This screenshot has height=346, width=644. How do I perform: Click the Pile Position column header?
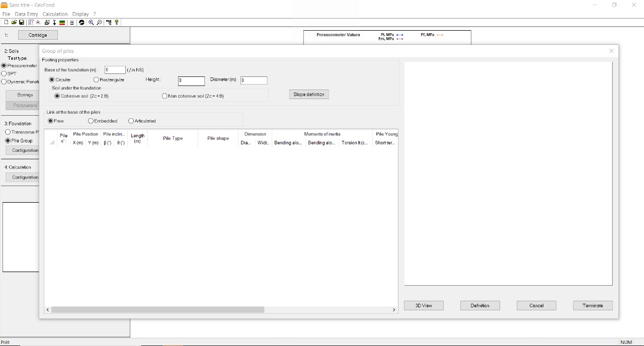(x=86, y=134)
